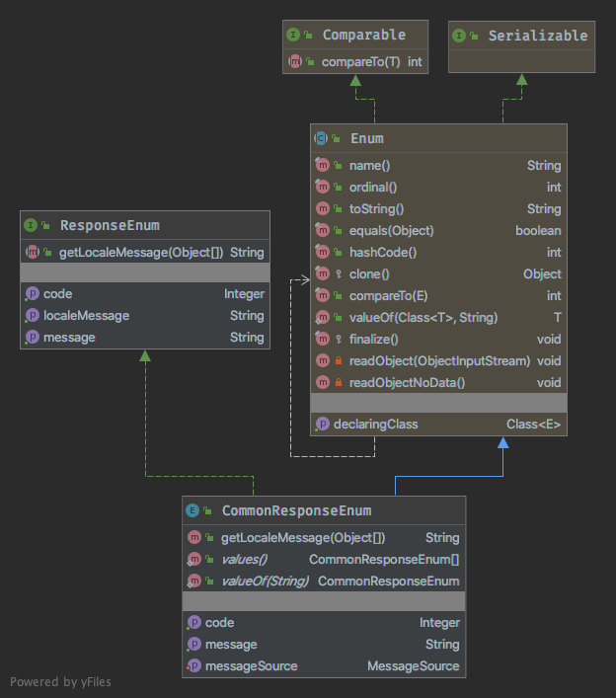Select the name() method in Enum
This screenshot has height=698, width=616.
click(369, 166)
